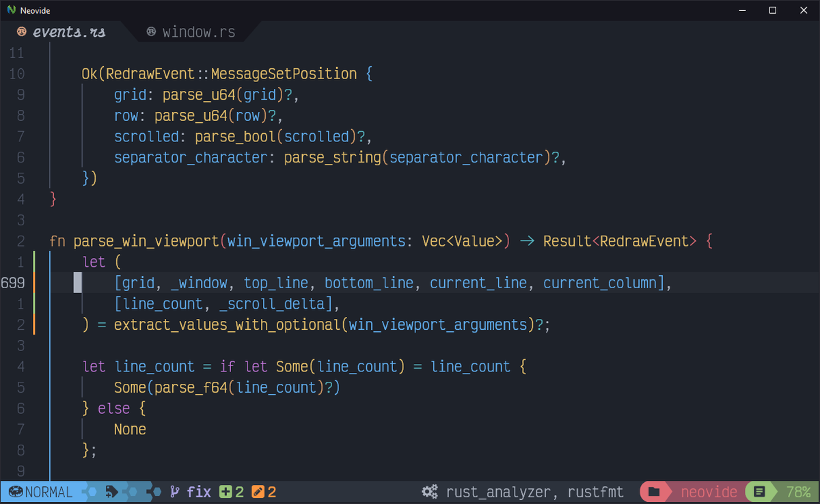Viewport: 820px width, 504px height.
Task: Click the circle indicator on the window.rs tab
Action: [150, 31]
